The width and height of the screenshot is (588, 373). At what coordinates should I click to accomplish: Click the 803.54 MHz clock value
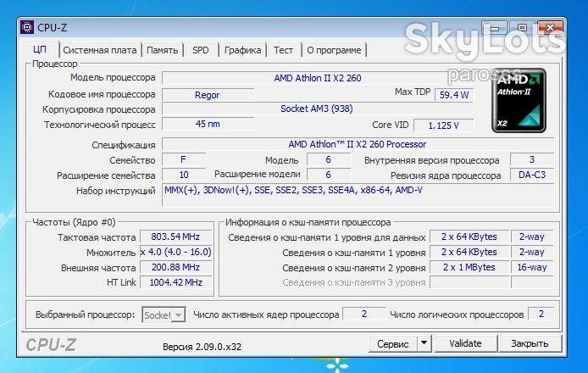175,237
